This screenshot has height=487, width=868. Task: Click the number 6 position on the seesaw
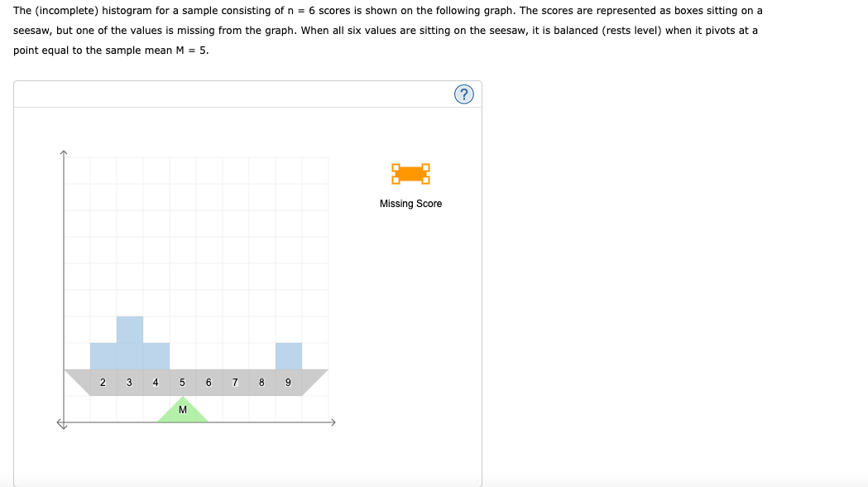[208, 382]
